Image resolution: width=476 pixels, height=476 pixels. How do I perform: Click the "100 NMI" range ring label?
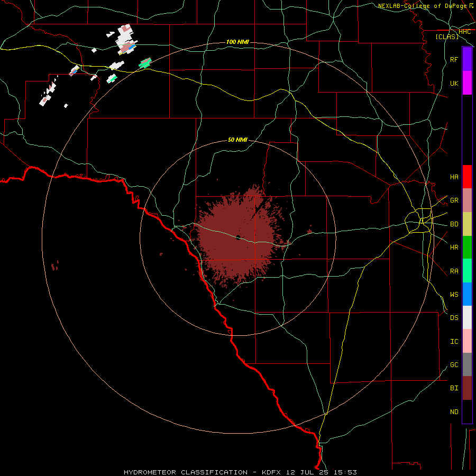(x=237, y=42)
